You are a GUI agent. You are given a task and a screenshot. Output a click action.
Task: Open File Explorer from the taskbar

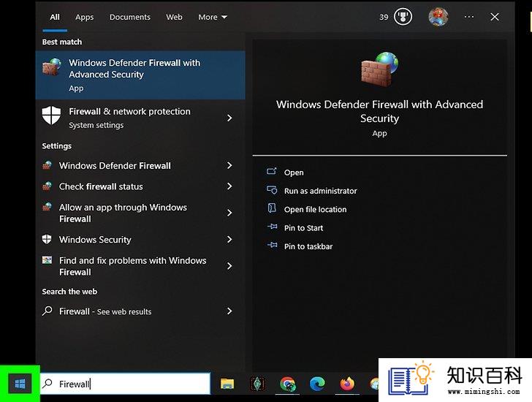pos(227,384)
